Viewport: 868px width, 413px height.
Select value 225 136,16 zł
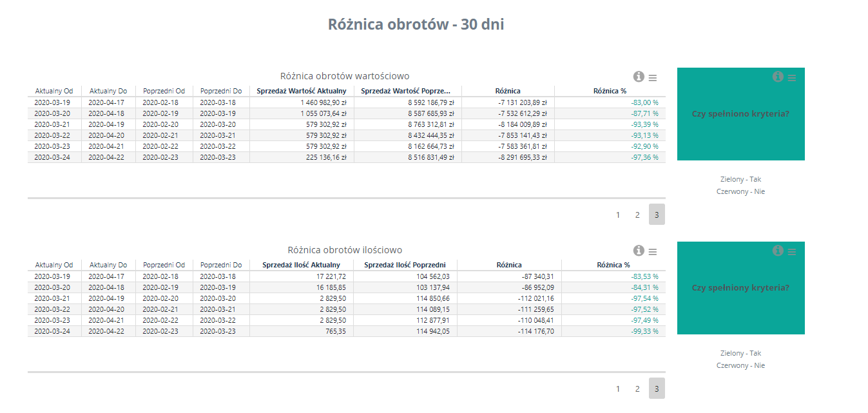coord(327,157)
